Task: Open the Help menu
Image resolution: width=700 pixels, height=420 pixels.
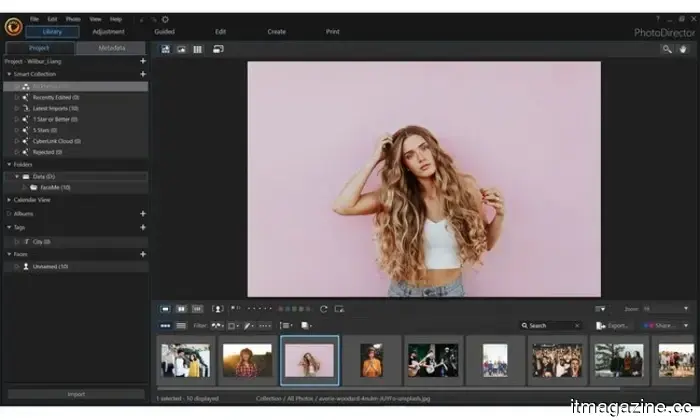Action: pyautogui.click(x=116, y=19)
